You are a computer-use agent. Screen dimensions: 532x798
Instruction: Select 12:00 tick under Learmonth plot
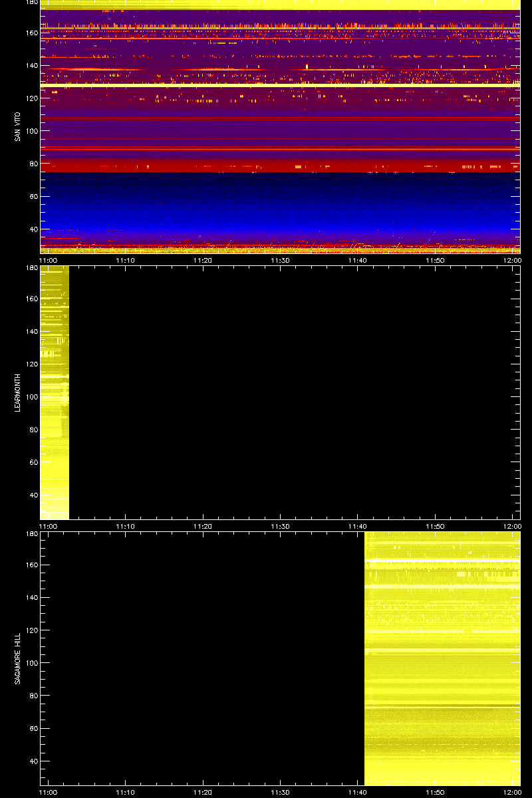click(x=513, y=526)
